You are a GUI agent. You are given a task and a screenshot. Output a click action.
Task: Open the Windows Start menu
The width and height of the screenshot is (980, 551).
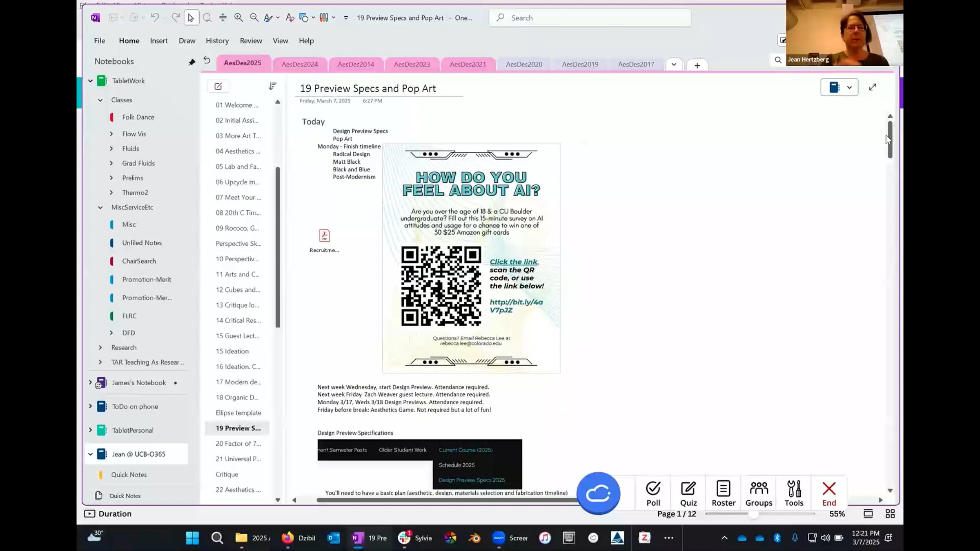[192, 538]
